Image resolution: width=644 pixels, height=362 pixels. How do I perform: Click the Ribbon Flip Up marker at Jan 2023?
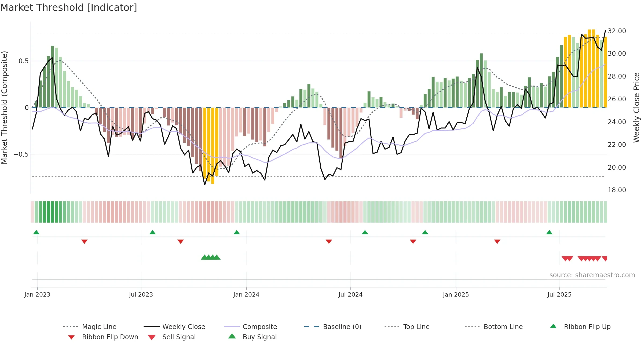click(36, 232)
